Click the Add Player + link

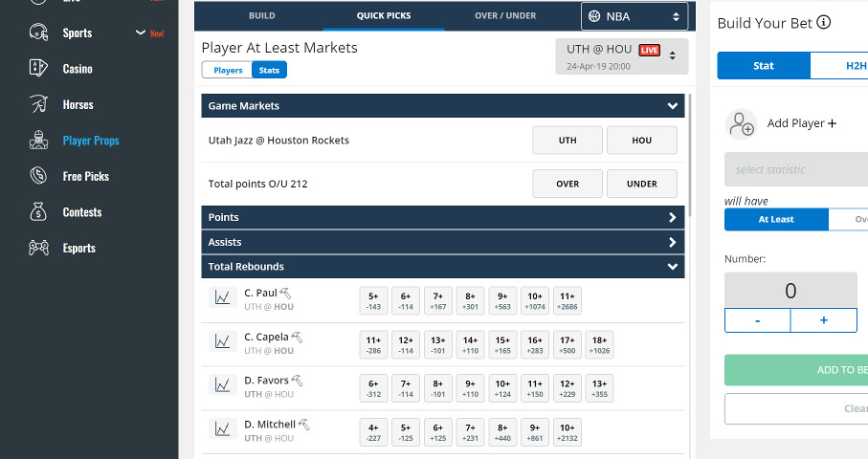[802, 123]
